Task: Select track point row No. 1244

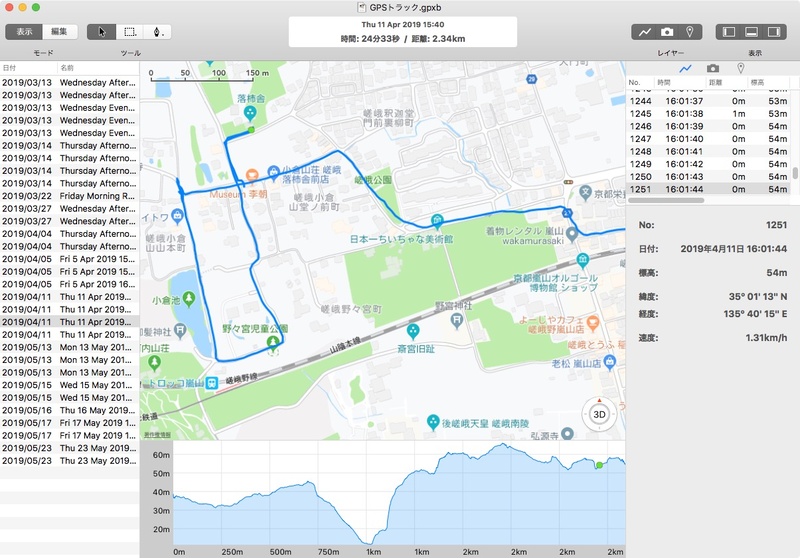Action: coord(708,101)
